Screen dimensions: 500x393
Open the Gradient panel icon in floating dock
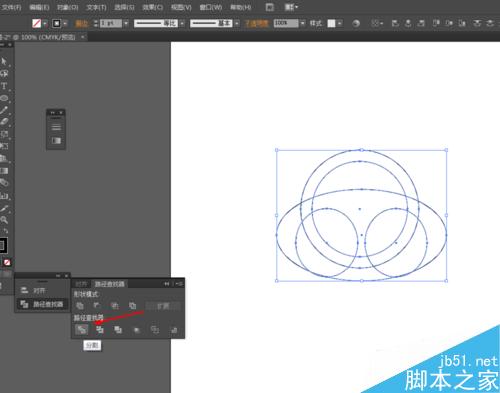[56, 140]
